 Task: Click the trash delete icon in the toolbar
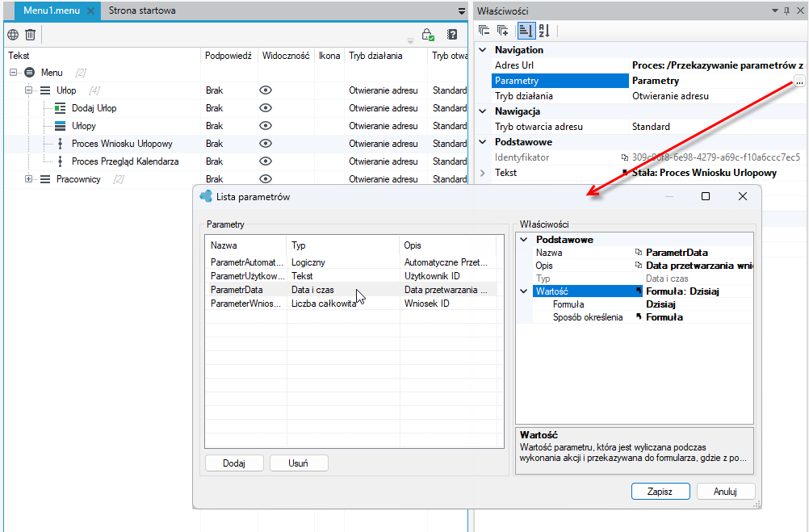click(x=31, y=35)
